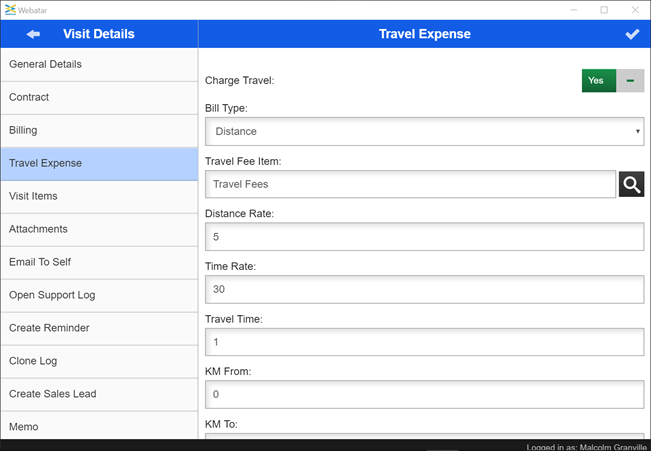Screen dimensions: 651x451
Task: Click Create Reminder in sidebar
Action: (99, 329)
